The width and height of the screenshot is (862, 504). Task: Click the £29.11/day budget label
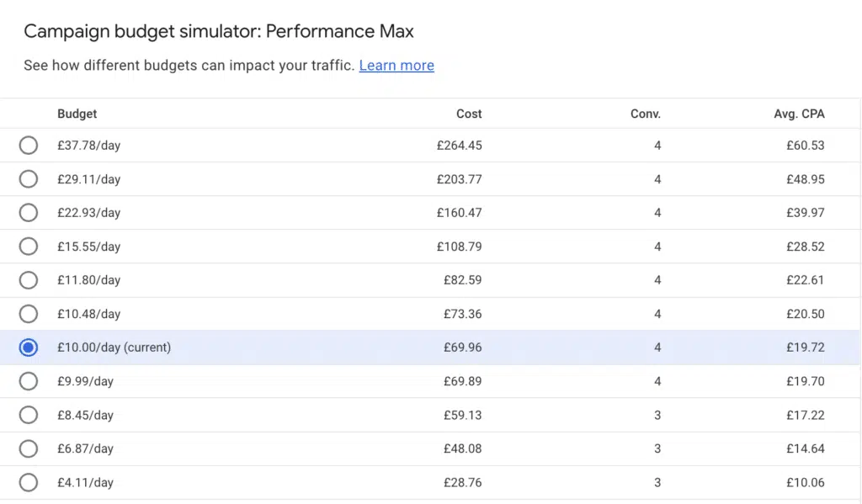tap(89, 180)
